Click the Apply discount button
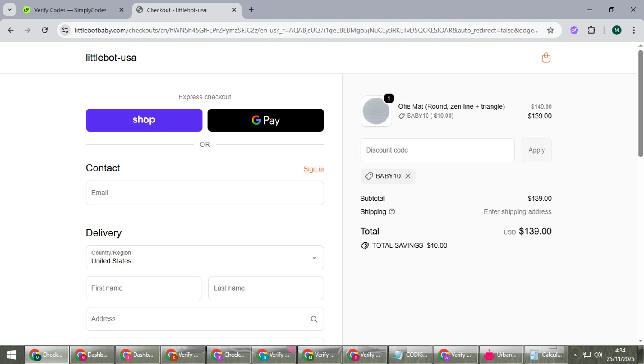644x364 pixels. coord(536,150)
